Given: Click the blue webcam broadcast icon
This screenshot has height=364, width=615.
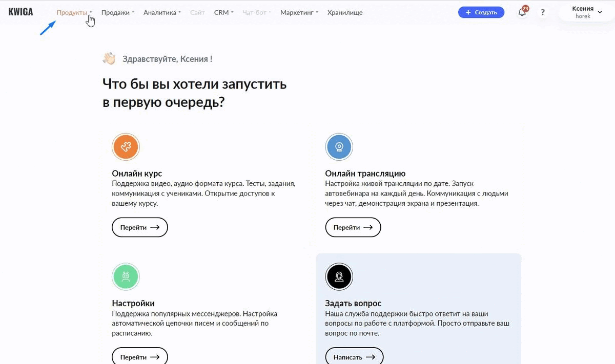Looking at the screenshot, I should tap(339, 147).
